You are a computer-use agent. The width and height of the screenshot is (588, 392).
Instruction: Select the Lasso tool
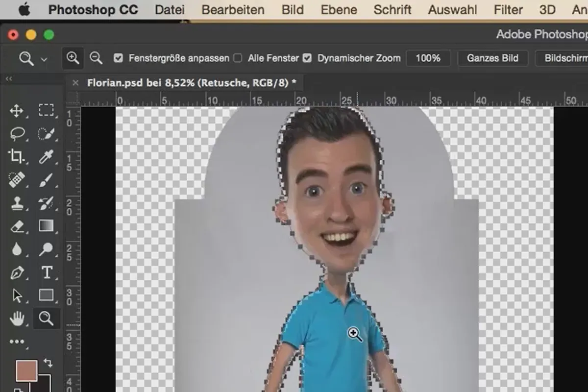[x=17, y=133]
